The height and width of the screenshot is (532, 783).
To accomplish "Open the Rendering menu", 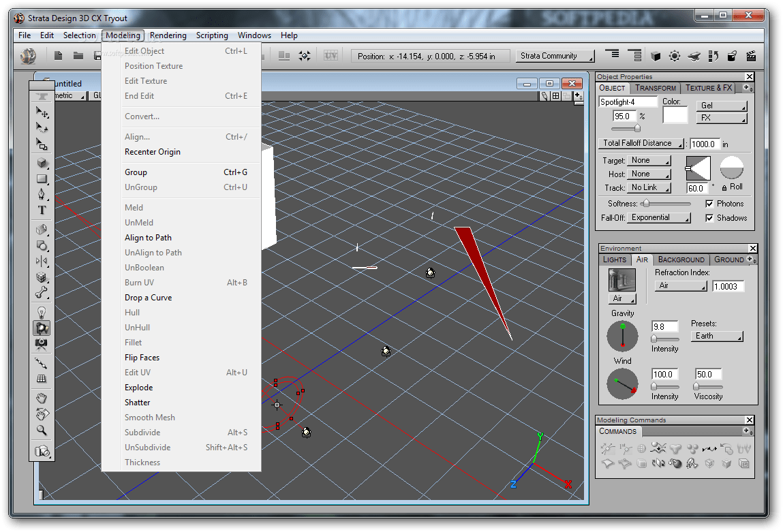I will click(x=168, y=35).
